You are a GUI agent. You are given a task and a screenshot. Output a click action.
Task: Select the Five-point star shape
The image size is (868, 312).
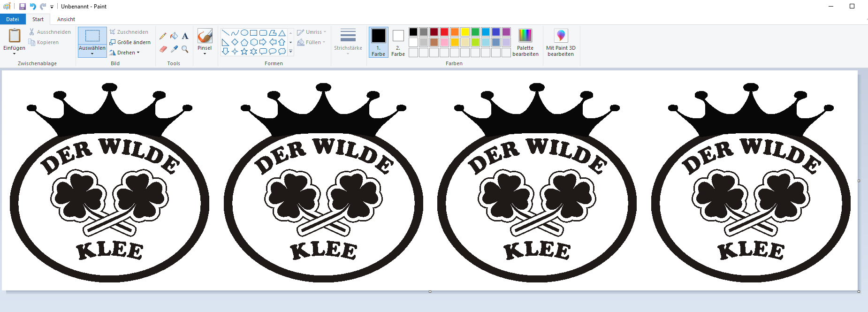coord(244,52)
